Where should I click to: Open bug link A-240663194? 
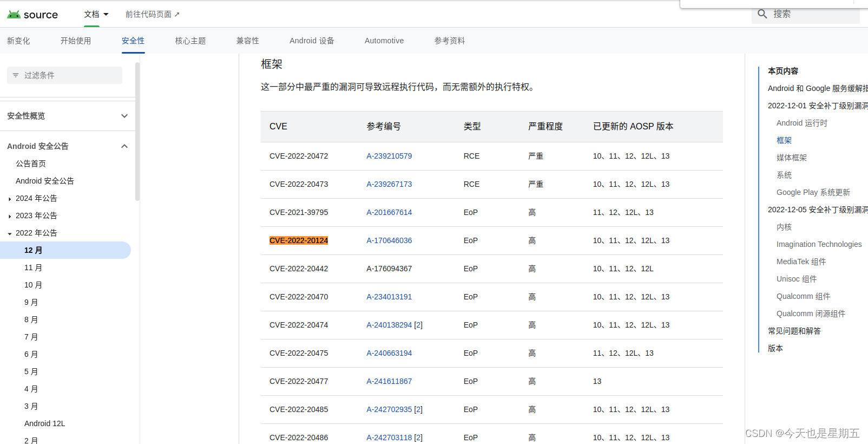(x=389, y=353)
